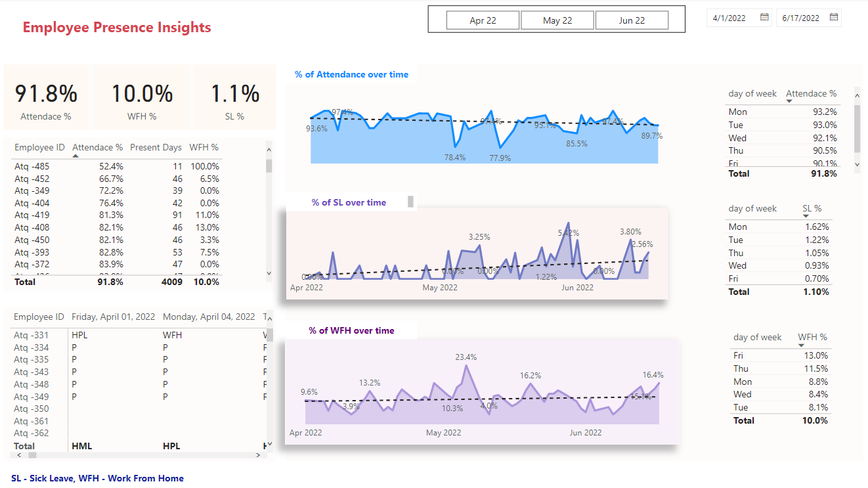Image resolution: width=868 pixels, height=488 pixels.
Task: Toggle the Jun 22 month filter
Action: 632,20
